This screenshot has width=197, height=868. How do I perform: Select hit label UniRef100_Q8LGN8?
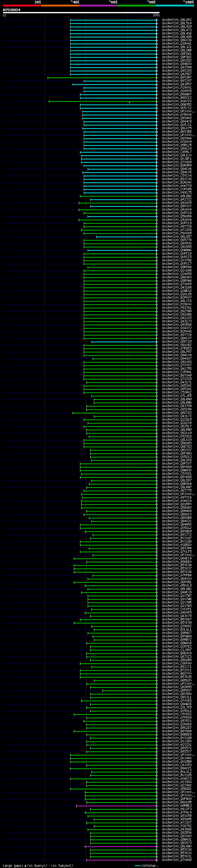coord(176,50)
